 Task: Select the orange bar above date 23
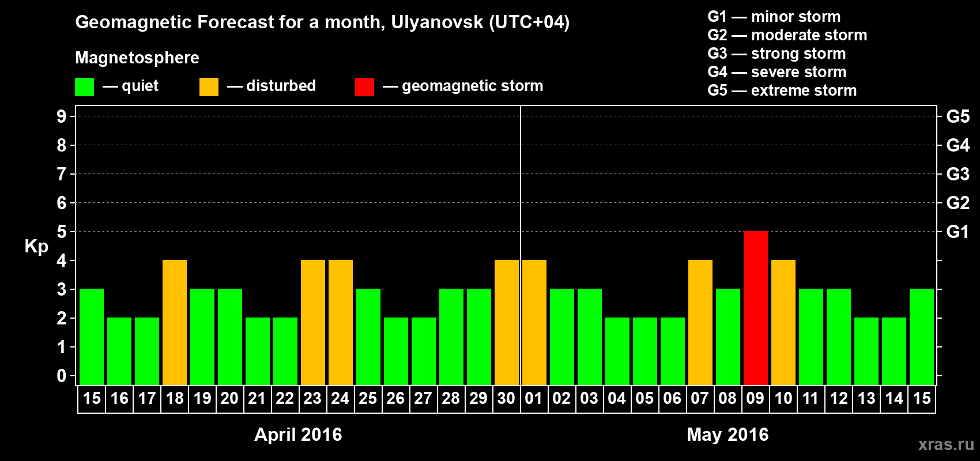point(313,322)
